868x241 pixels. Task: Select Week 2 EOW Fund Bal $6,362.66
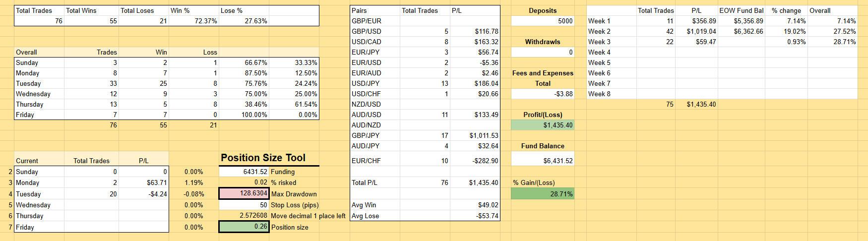click(x=742, y=31)
